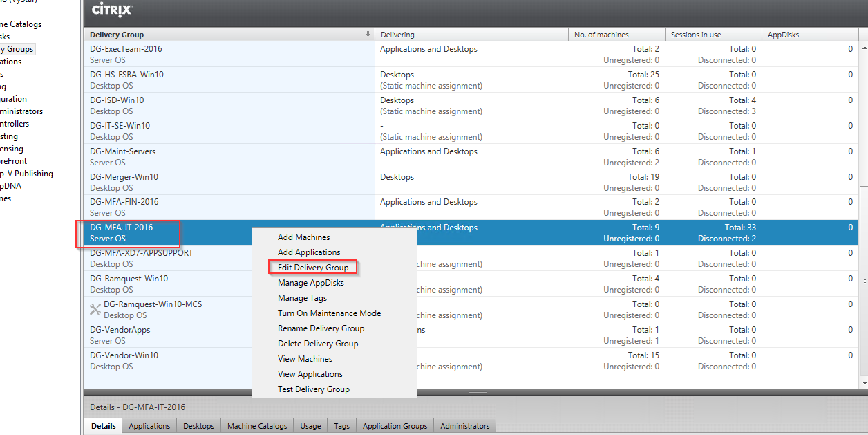Sort by Delivering column header
Viewport: 868px width, 435px height.
[x=472, y=35]
